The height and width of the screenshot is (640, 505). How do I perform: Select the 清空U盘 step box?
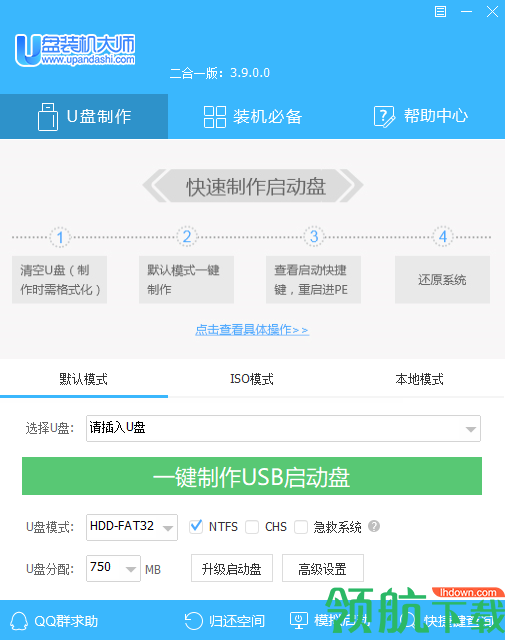[60, 280]
